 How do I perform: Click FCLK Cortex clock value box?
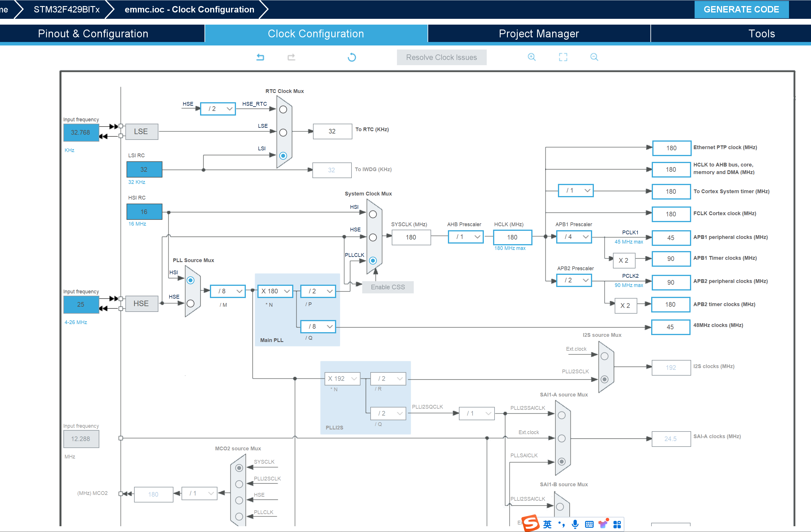coord(671,214)
